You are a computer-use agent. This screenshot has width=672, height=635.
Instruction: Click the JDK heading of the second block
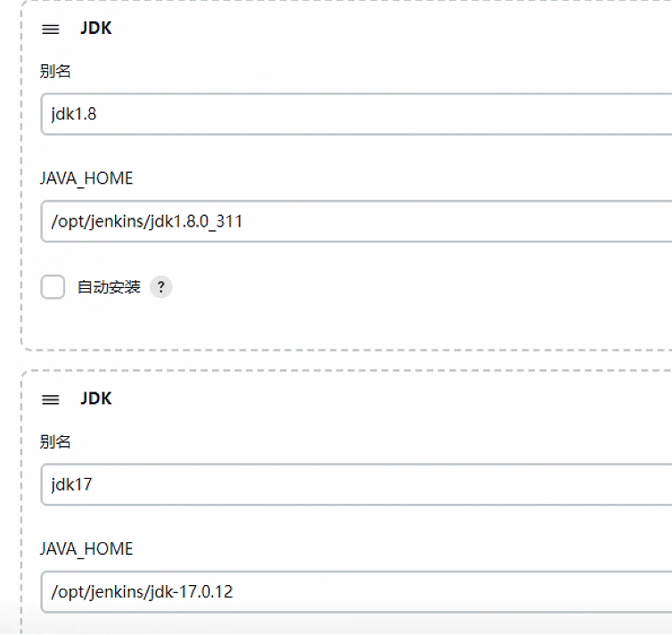95,399
